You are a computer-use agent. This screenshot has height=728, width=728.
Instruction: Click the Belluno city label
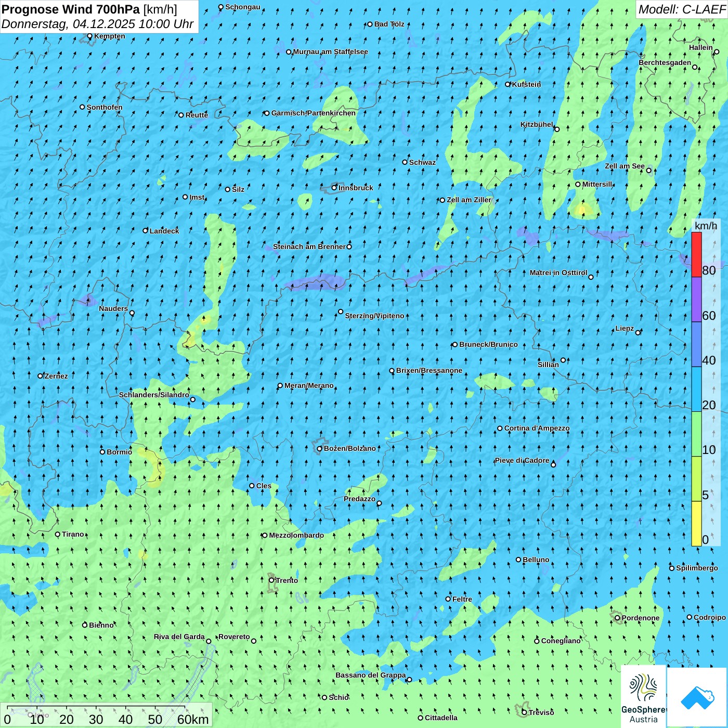click(x=536, y=560)
